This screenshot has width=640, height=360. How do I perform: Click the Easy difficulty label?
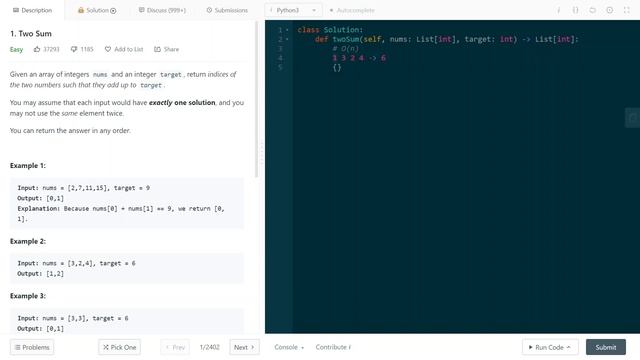(16, 49)
